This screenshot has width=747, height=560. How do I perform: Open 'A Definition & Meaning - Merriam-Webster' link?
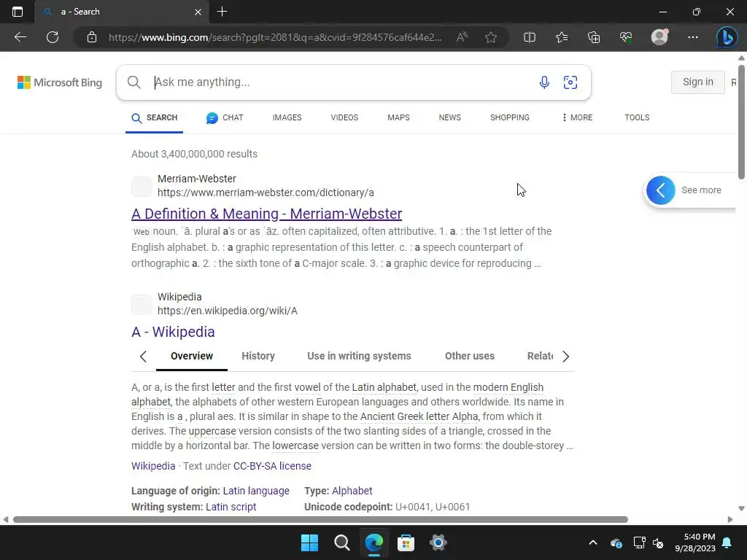click(267, 214)
